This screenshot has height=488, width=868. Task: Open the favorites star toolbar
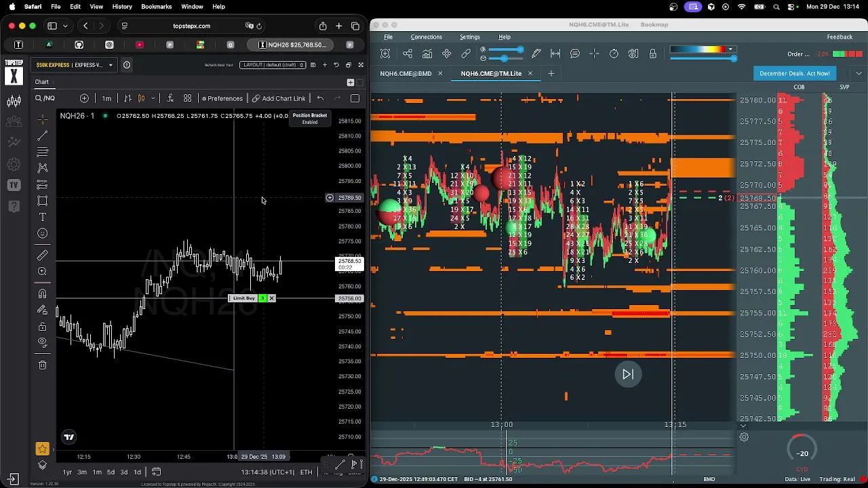[x=42, y=448]
